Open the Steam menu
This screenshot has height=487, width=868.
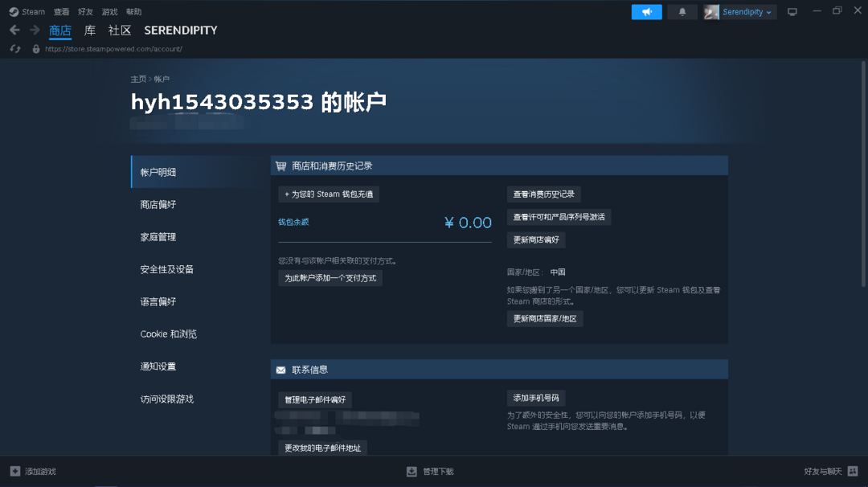33,11
